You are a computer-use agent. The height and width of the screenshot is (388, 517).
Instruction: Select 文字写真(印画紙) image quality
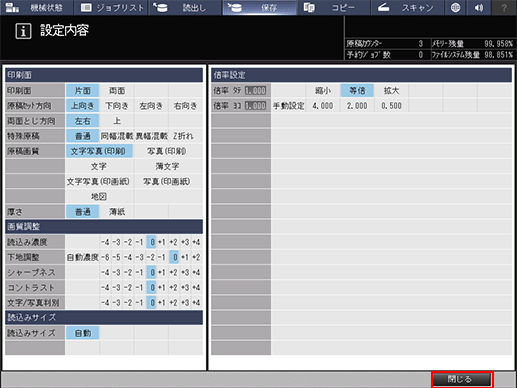point(99,181)
